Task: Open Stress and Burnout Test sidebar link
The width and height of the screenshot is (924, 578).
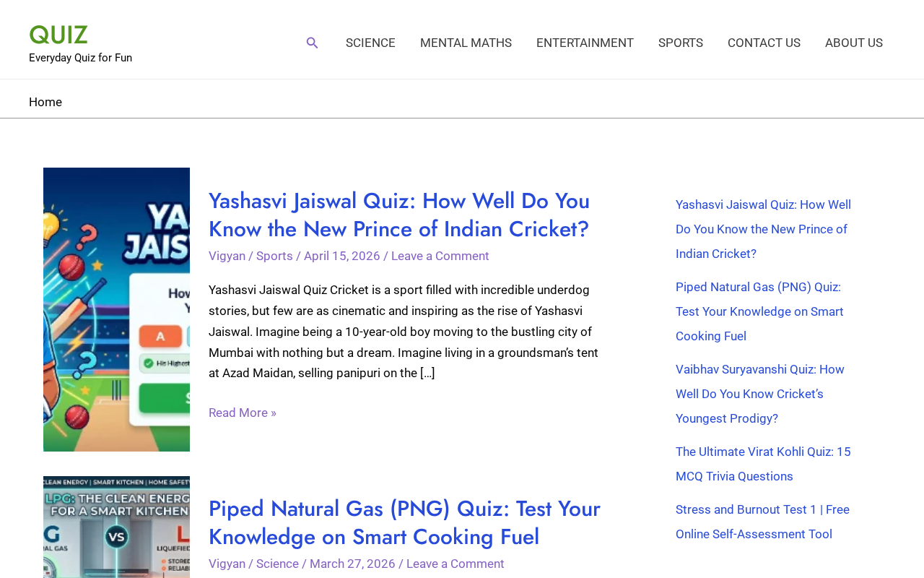Action: 762,522
